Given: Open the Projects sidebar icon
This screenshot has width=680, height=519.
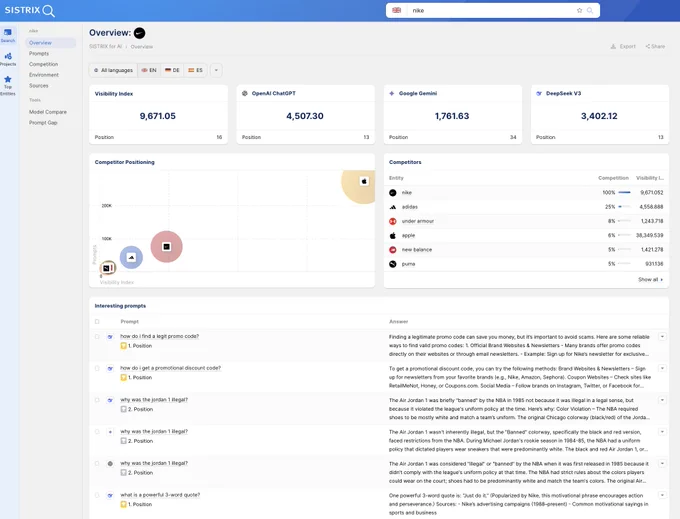Looking at the screenshot, I should (x=8, y=59).
